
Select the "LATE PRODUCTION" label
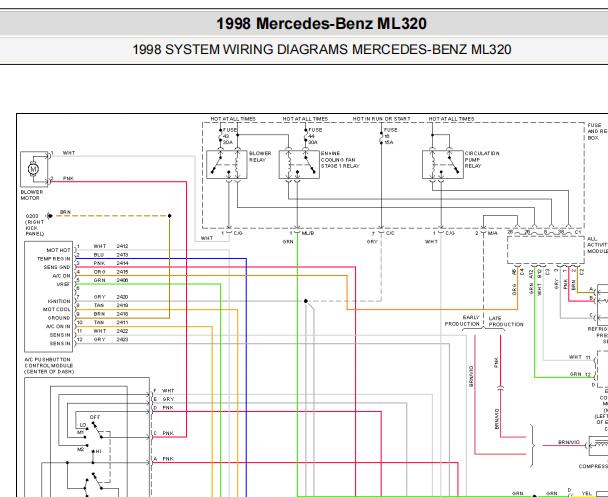click(506, 321)
